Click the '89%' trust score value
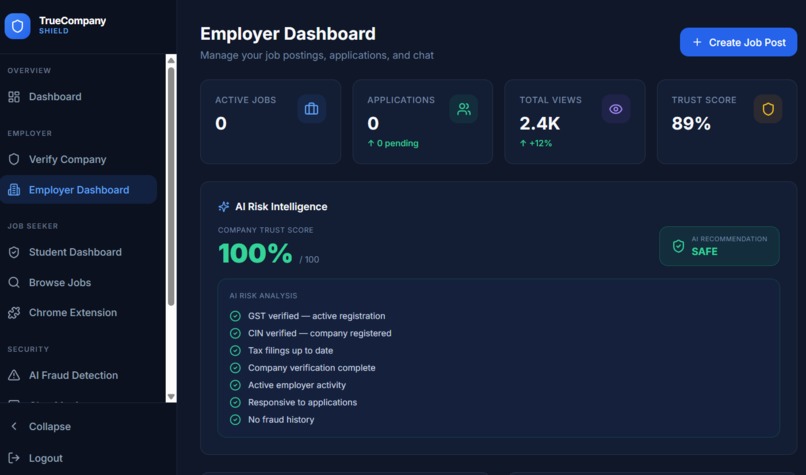 [691, 123]
